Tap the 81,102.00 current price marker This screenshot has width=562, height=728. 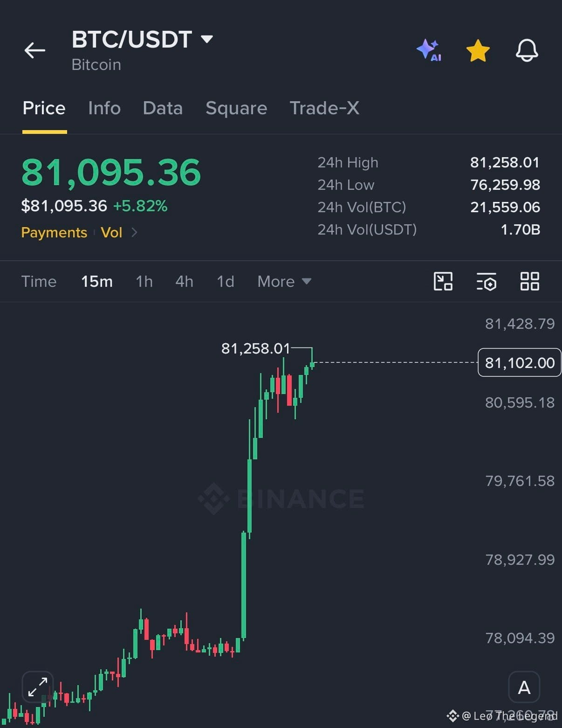[x=520, y=362]
